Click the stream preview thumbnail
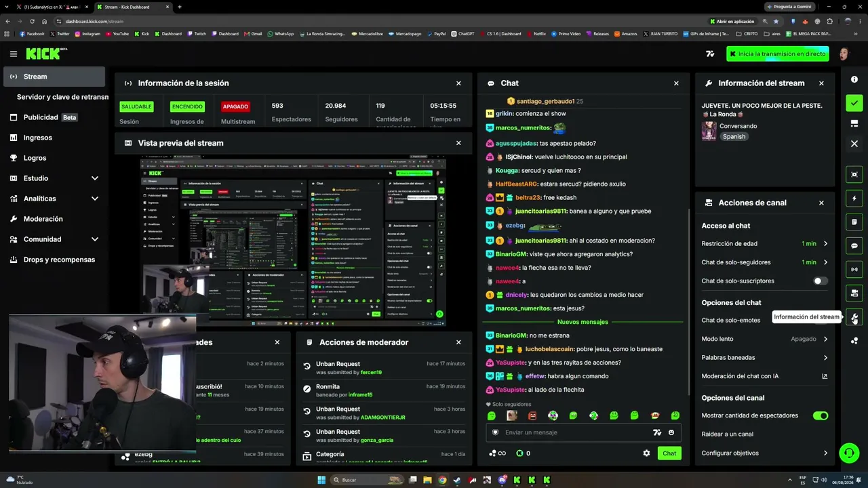This screenshot has height=488, width=868. click(293, 241)
